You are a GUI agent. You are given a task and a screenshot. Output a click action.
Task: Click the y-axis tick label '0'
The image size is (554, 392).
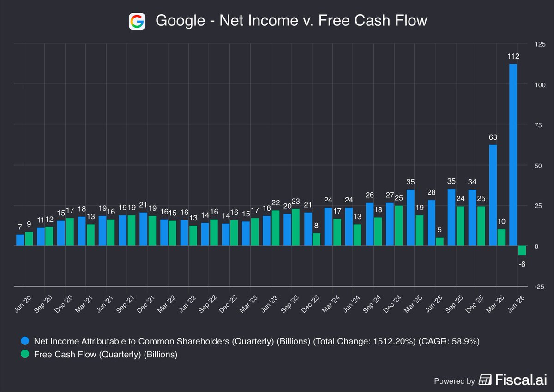536,247
